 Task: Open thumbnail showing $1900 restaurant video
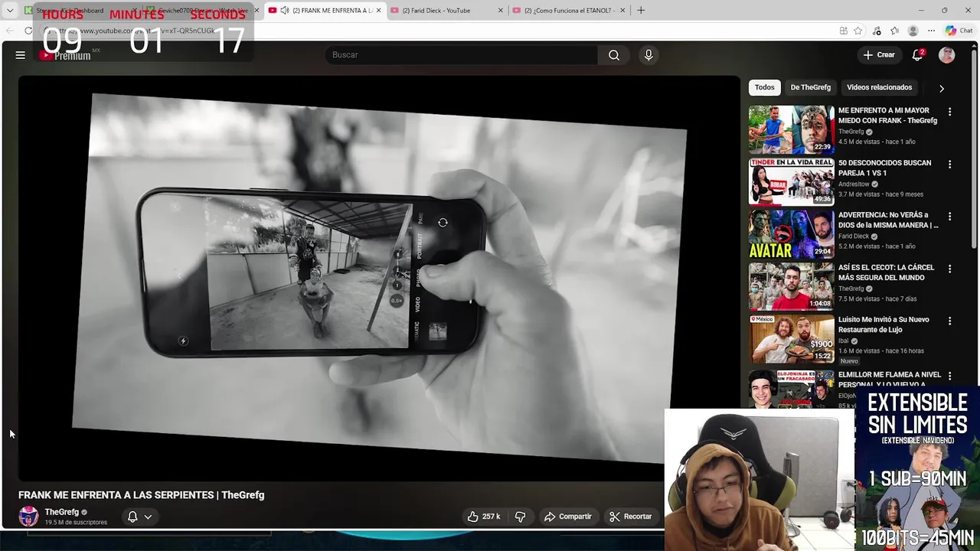coord(791,339)
